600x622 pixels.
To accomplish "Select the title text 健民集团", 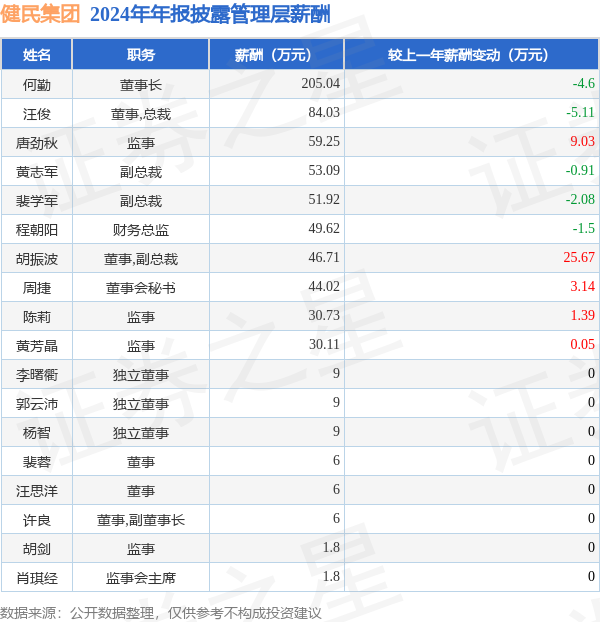I will 40,14.
